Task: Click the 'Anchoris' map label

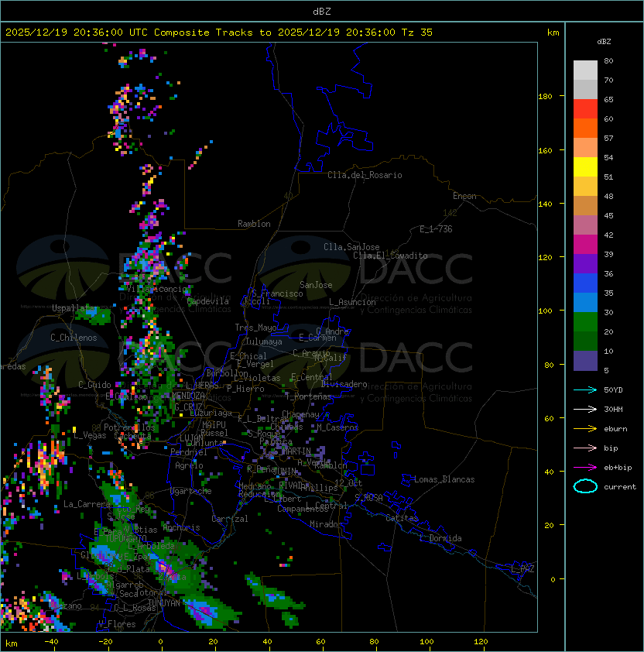Action: (181, 527)
